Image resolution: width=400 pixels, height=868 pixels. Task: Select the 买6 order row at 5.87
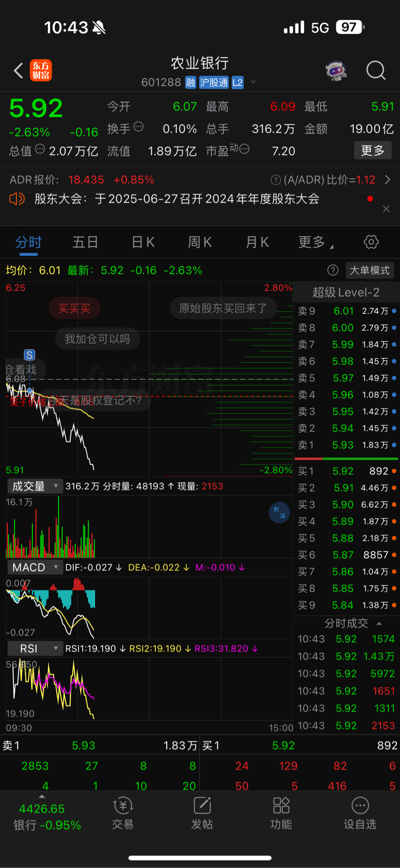pos(347,555)
